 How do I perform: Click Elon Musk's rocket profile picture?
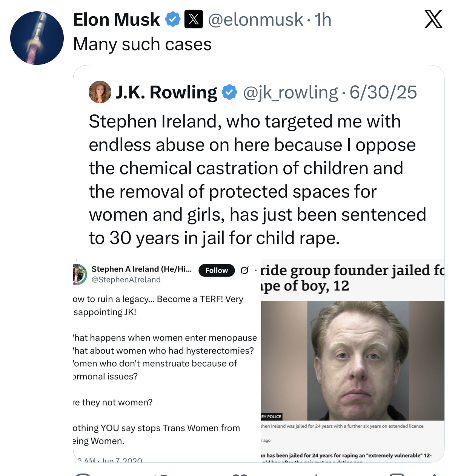[37, 37]
